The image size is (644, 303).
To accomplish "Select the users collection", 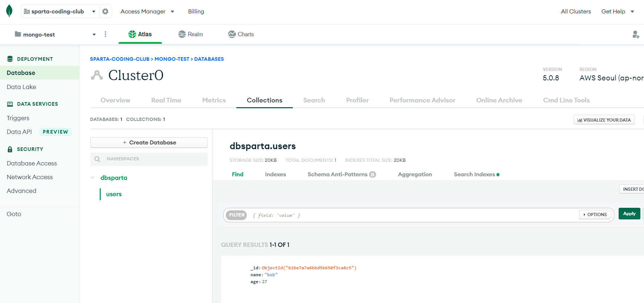I will [x=114, y=194].
